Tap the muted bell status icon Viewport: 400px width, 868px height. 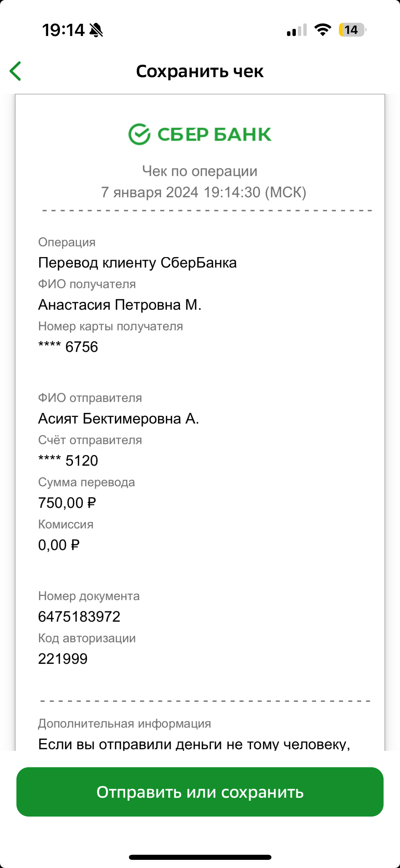coord(96,30)
